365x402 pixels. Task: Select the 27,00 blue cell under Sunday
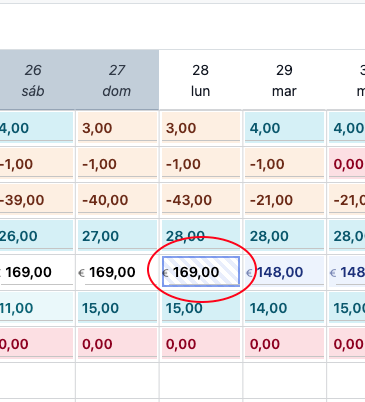pyautogui.click(x=117, y=235)
